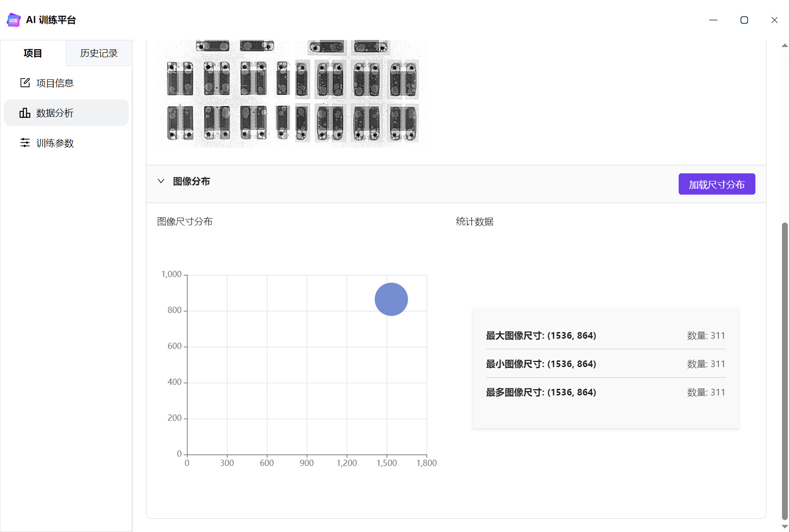Click the AI 训练平台 app logo icon
This screenshot has width=790, height=532.
click(14, 20)
